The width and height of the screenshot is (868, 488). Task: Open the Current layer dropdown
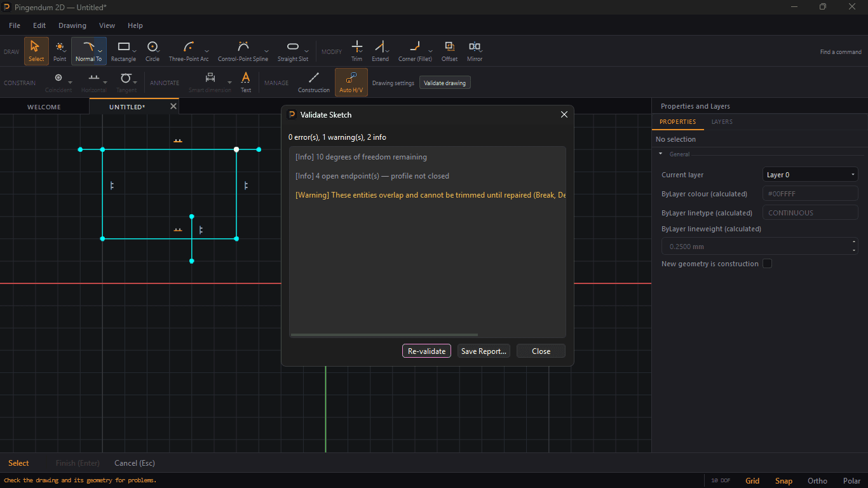point(810,175)
